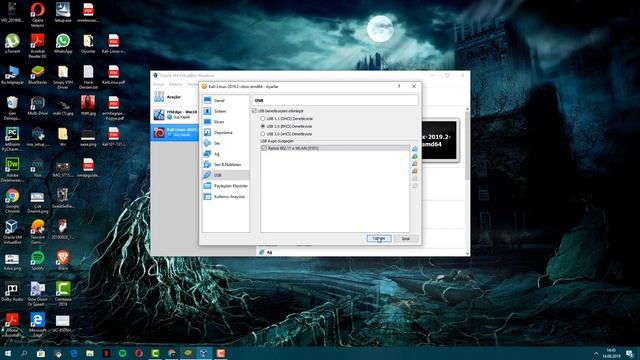Open Oracle VM VirtualBox desktop shortcut

pos(12,232)
